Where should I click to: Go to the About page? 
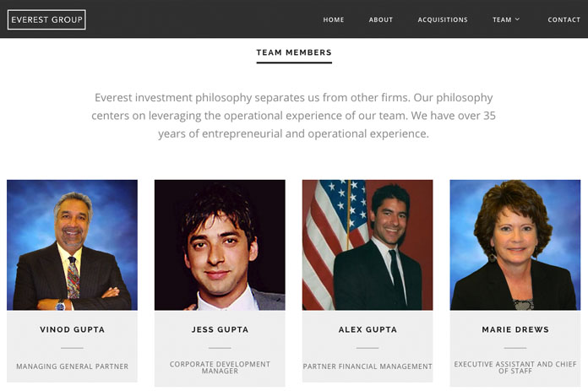point(381,19)
